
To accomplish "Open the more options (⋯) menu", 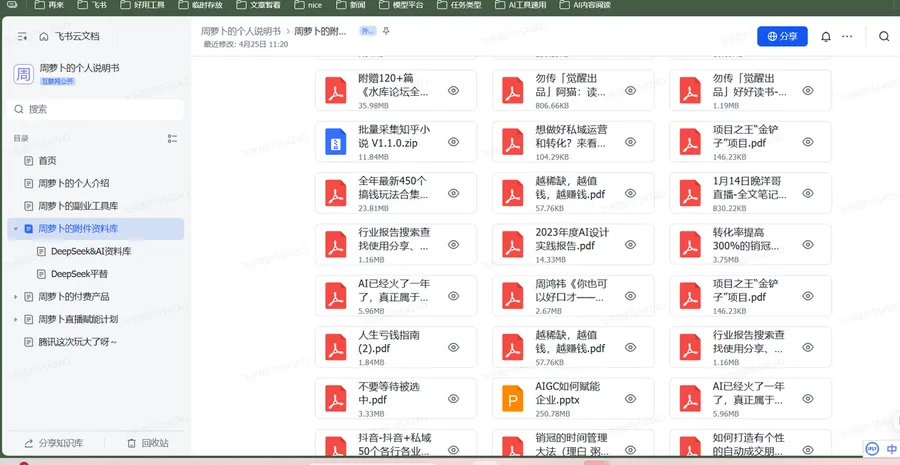I will [847, 36].
